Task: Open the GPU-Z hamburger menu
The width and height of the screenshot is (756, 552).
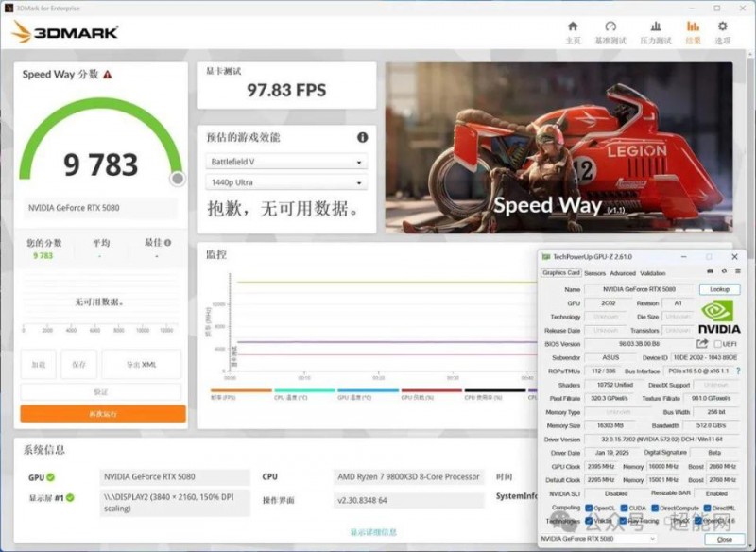Action: click(x=738, y=272)
